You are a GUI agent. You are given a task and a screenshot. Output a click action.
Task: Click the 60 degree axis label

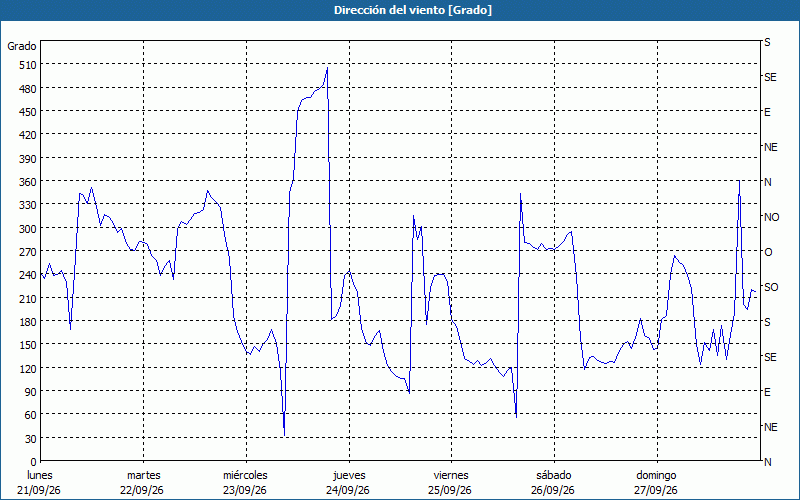point(31,415)
